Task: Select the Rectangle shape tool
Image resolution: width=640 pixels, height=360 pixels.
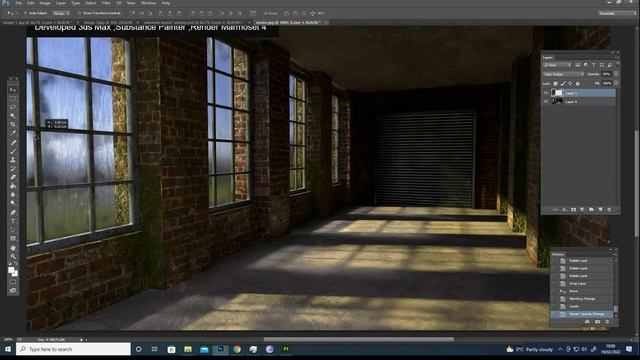Action: point(13,238)
